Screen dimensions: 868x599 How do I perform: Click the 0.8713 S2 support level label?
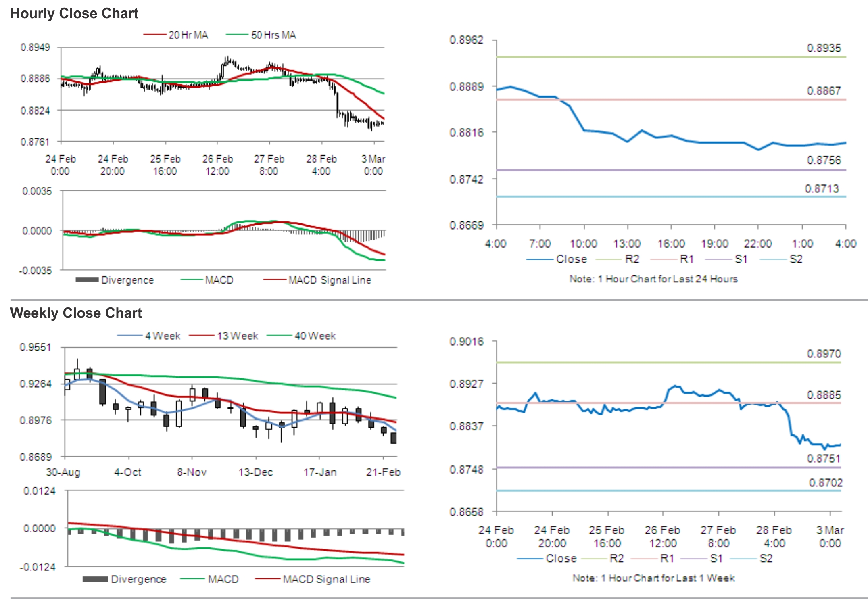(822, 189)
